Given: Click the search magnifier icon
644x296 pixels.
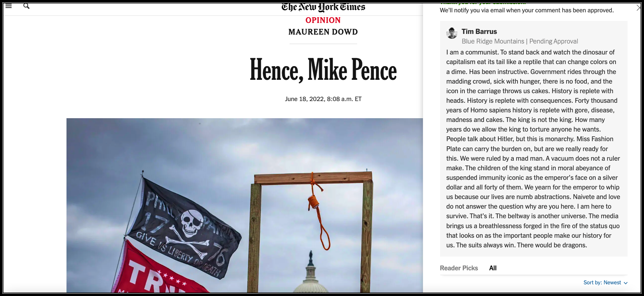Looking at the screenshot, I should (26, 6).
